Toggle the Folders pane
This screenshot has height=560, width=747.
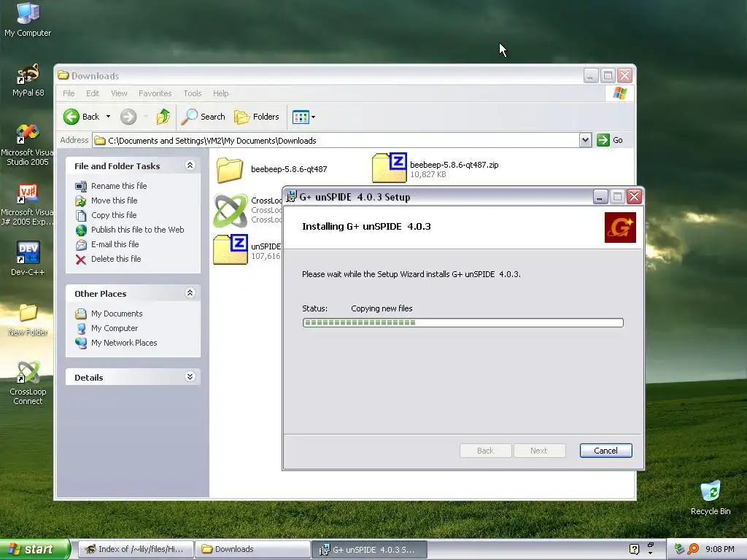click(x=256, y=117)
